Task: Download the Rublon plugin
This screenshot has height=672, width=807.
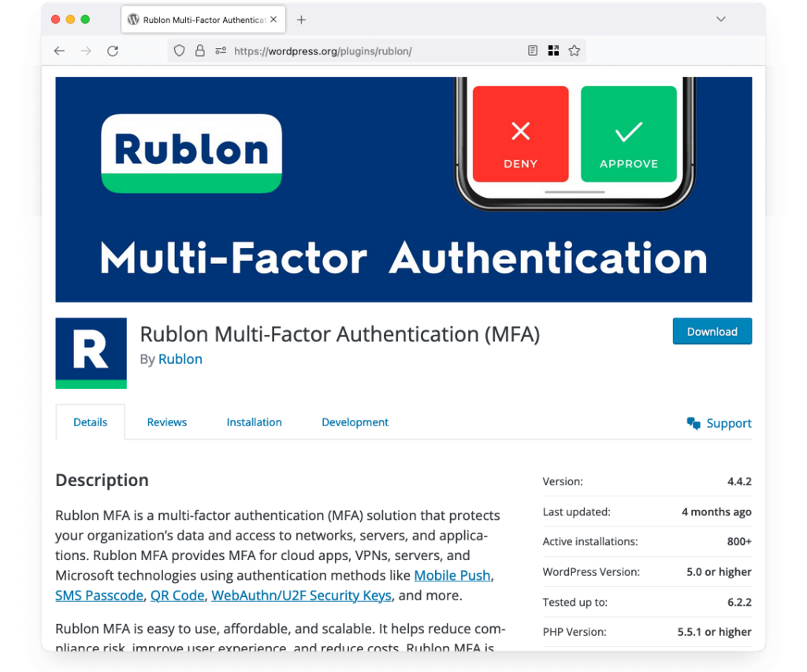Action: click(712, 332)
